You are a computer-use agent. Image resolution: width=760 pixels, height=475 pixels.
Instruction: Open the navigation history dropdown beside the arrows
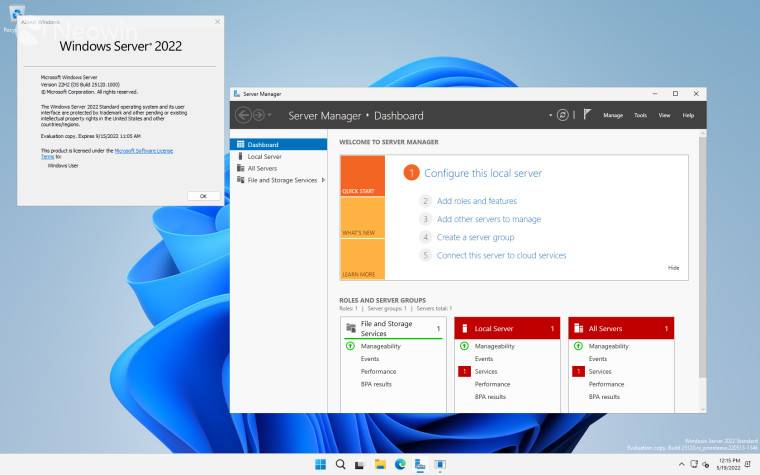point(270,115)
